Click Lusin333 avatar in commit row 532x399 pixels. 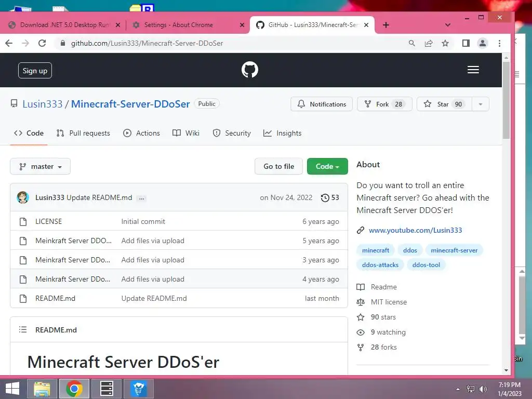click(23, 197)
